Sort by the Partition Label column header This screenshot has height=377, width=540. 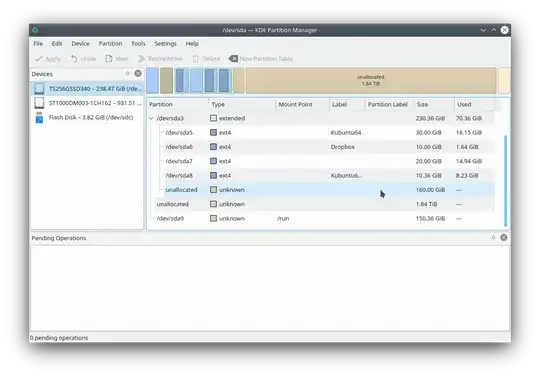390,104
